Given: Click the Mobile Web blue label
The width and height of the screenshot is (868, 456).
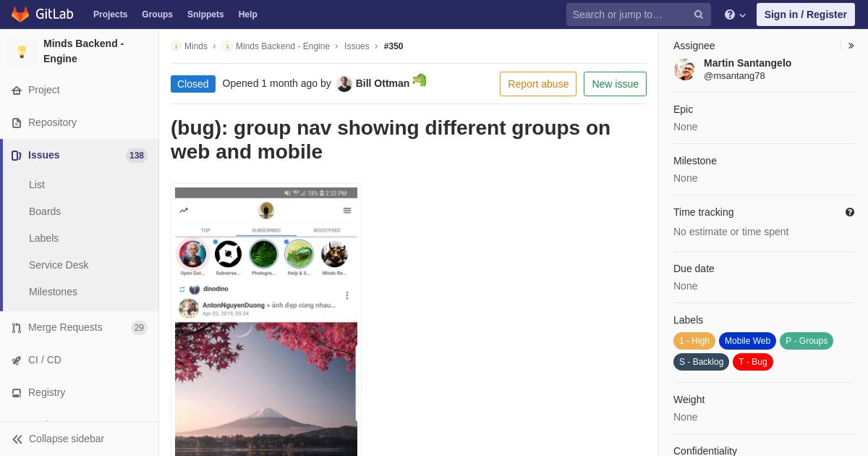Looking at the screenshot, I should (x=747, y=341).
